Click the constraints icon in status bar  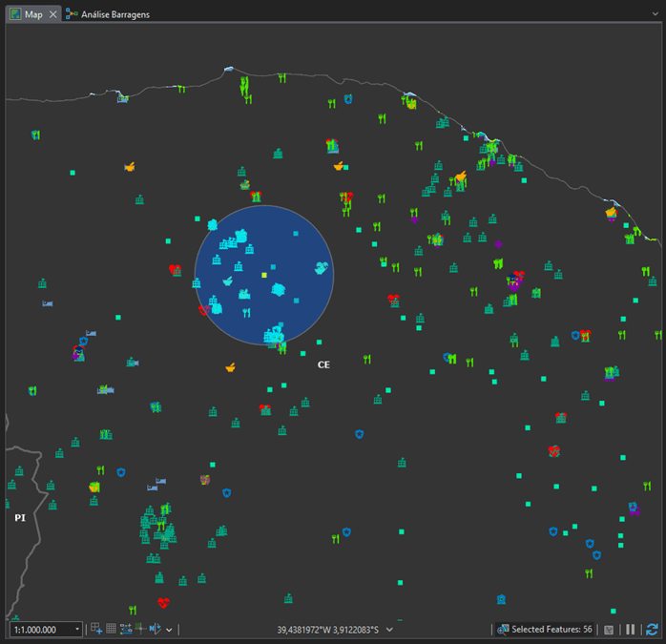pyautogui.click(x=126, y=630)
